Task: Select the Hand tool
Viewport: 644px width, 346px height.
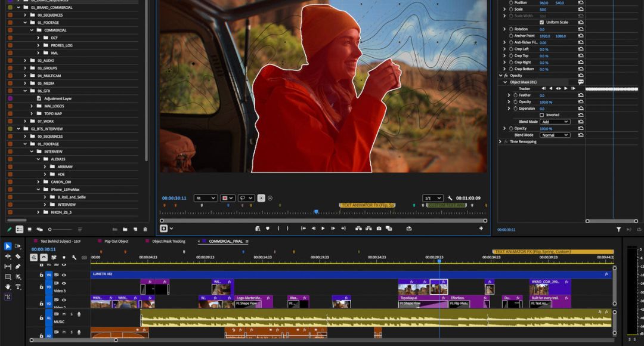Action: [x=8, y=287]
